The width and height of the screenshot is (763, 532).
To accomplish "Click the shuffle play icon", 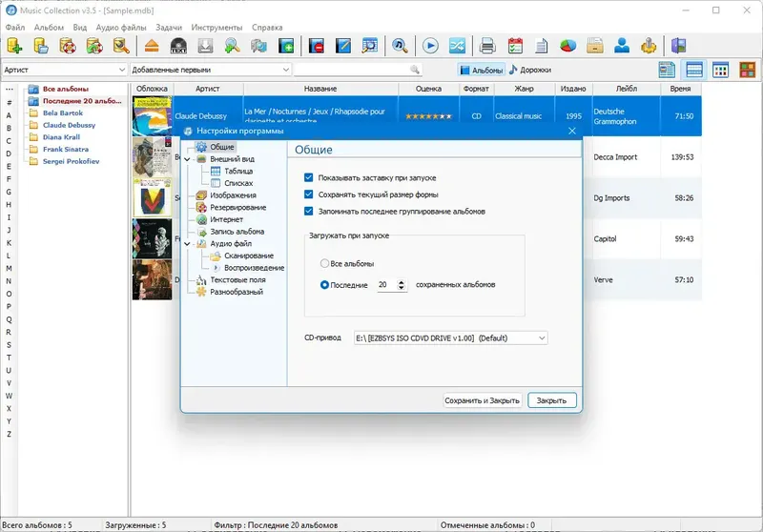I will pos(457,46).
